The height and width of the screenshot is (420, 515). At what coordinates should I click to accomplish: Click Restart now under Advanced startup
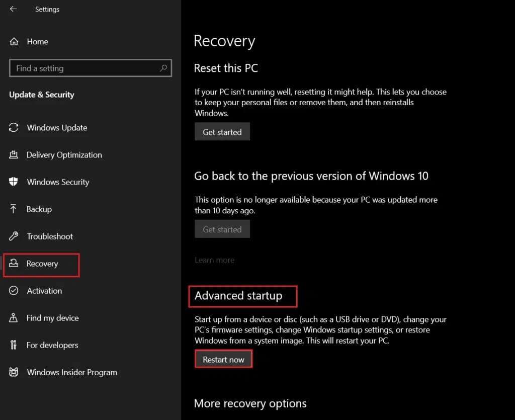coord(223,359)
